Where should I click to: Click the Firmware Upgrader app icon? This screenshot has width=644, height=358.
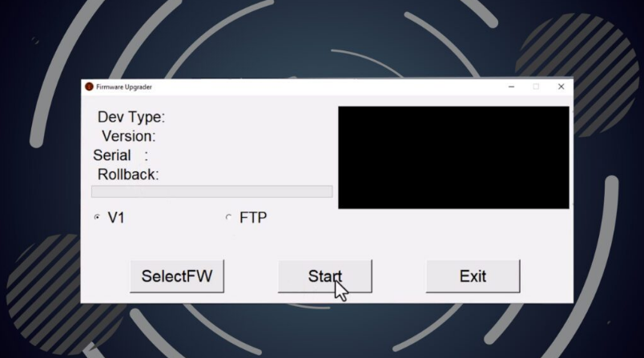(x=89, y=86)
